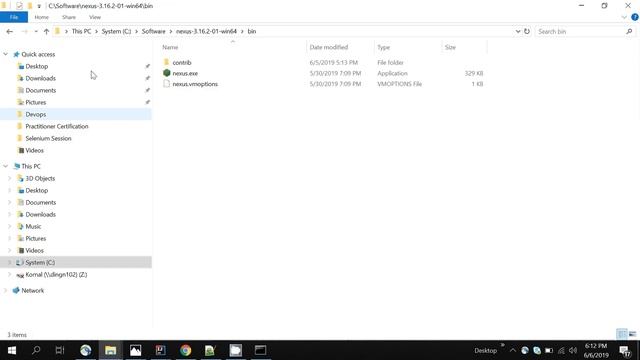The height and width of the screenshot is (360, 640).
Task: Sort files by Name column
Action: [x=170, y=47]
